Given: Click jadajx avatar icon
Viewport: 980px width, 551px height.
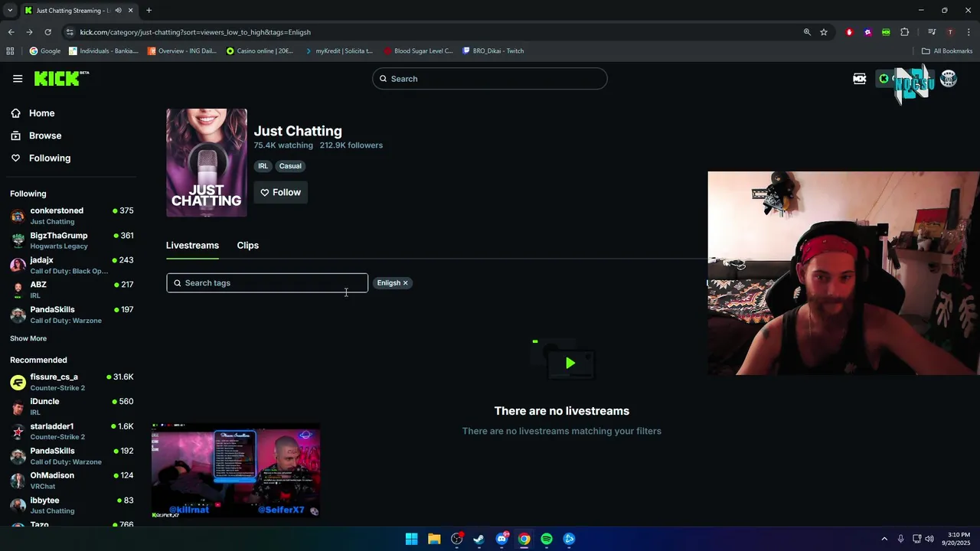Looking at the screenshot, I should [18, 265].
